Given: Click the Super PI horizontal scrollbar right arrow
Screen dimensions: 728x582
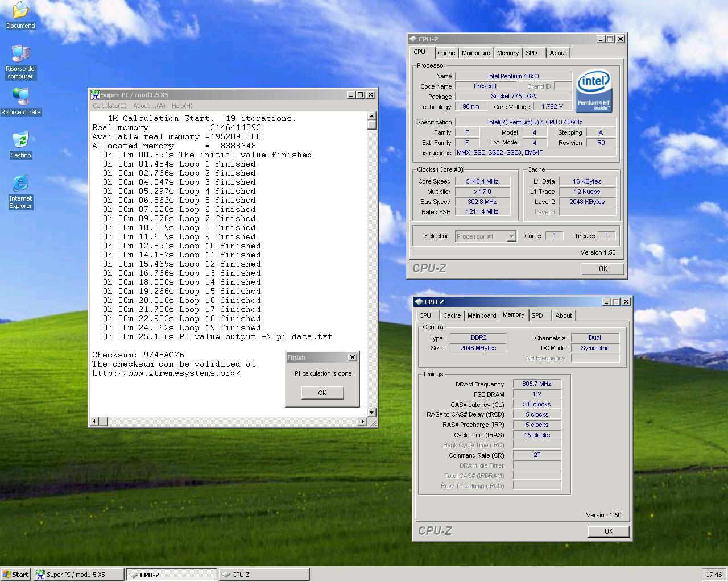Looking at the screenshot, I should point(363,422).
